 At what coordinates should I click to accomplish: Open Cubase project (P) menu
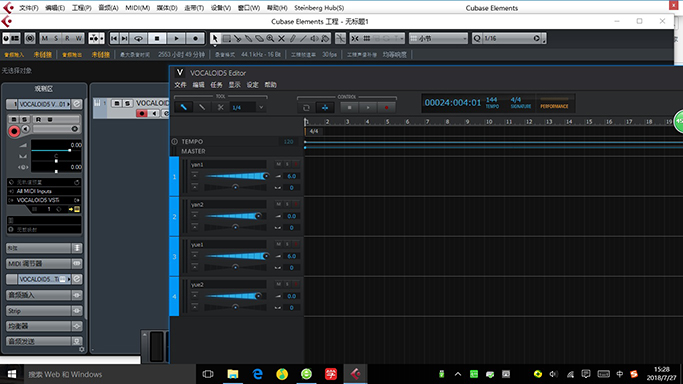click(81, 8)
